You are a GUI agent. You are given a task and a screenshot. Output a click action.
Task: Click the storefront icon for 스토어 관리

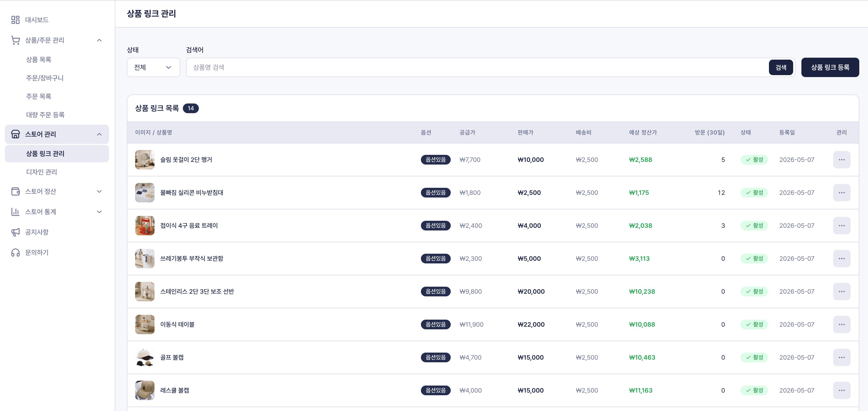[15, 134]
